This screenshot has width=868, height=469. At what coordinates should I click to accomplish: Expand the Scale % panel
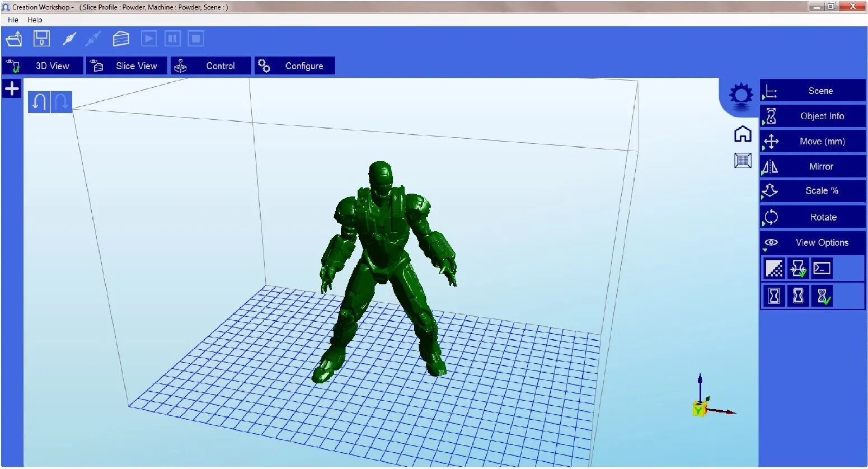coord(813,191)
